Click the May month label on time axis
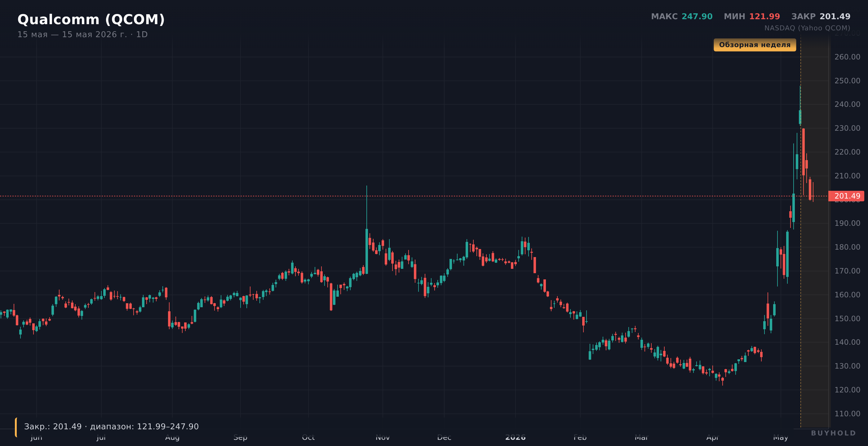The height and width of the screenshot is (446, 868). [x=781, y=437]
